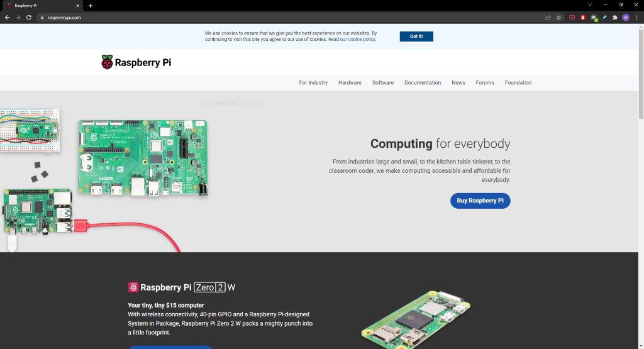Click the padlock site info icon

tap(42, 18)
